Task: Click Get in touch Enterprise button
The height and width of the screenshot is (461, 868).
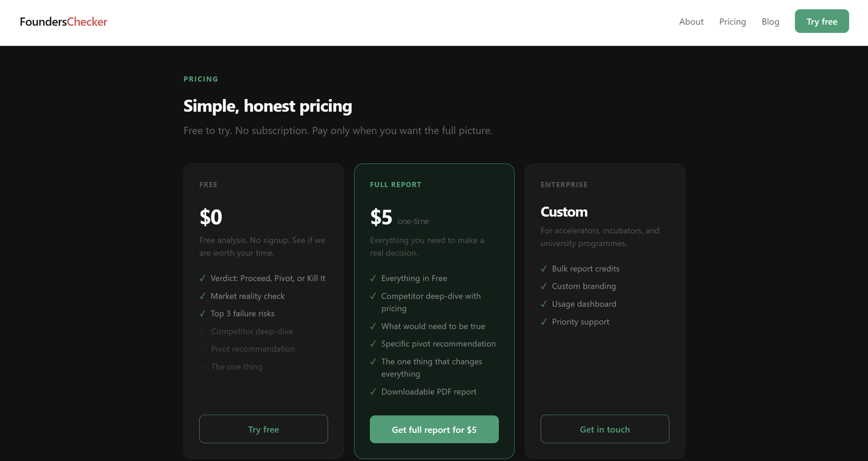Action: point(604,429)
